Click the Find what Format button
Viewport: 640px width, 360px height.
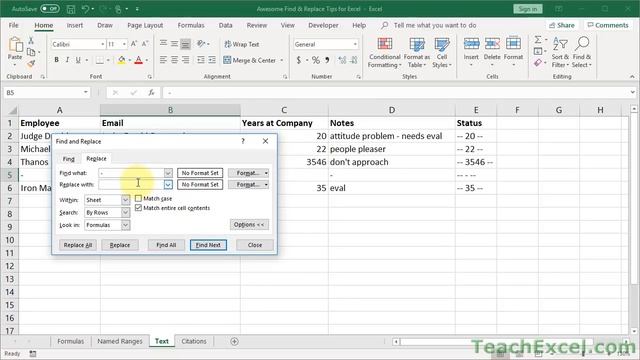click(248, 173)
